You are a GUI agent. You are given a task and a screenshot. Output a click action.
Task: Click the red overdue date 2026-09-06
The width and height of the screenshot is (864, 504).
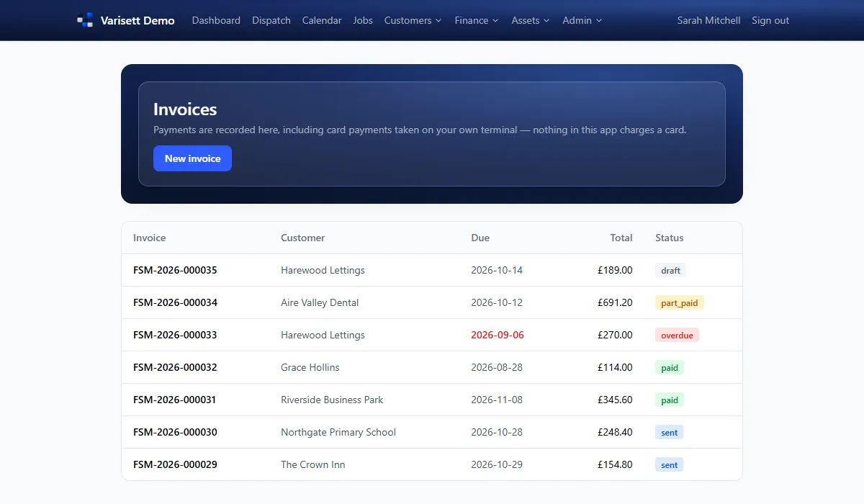point(498,335)
